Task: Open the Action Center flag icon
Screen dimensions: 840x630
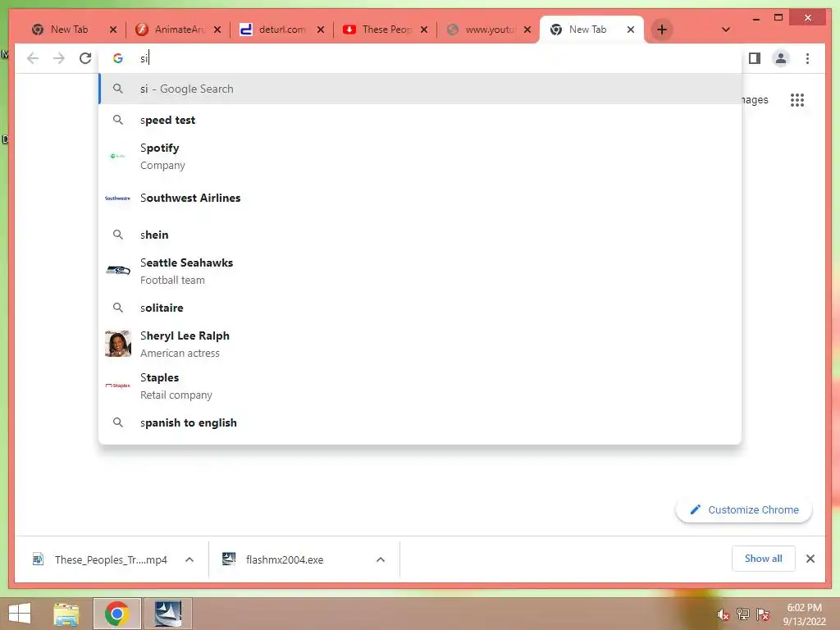Action: 763,614
